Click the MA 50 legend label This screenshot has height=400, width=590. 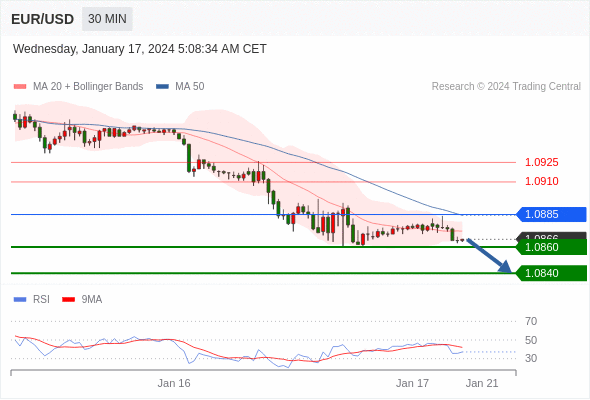click(190, 87)
